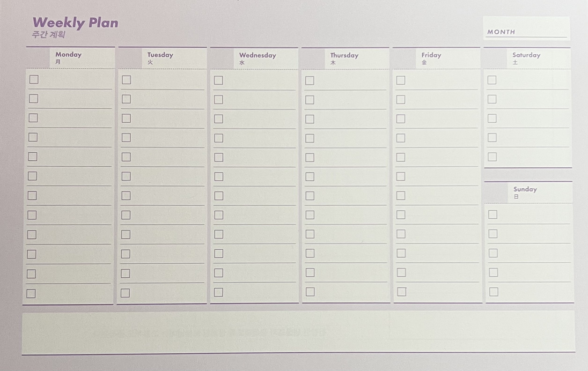Check the top Thursday checkbox
The height and width of the screenshot is (371, 588).
[309, 81]
